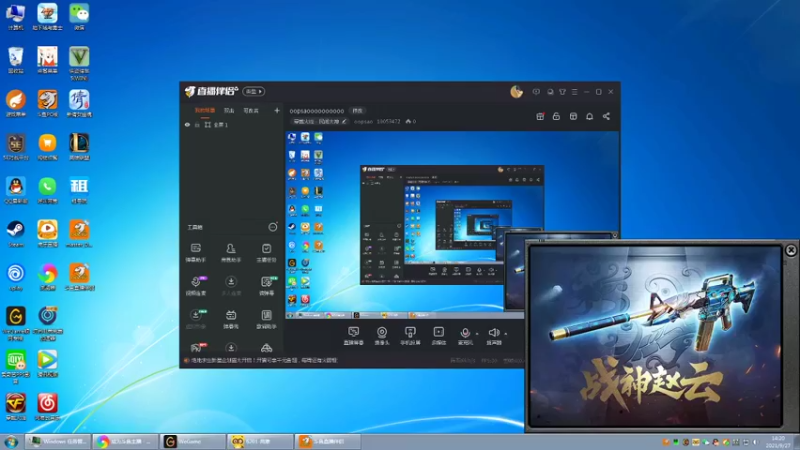Image resolution: width=800 pixels, height=450 pixels.
Task: Open the Windows Start button
Action: coord(11,442)
